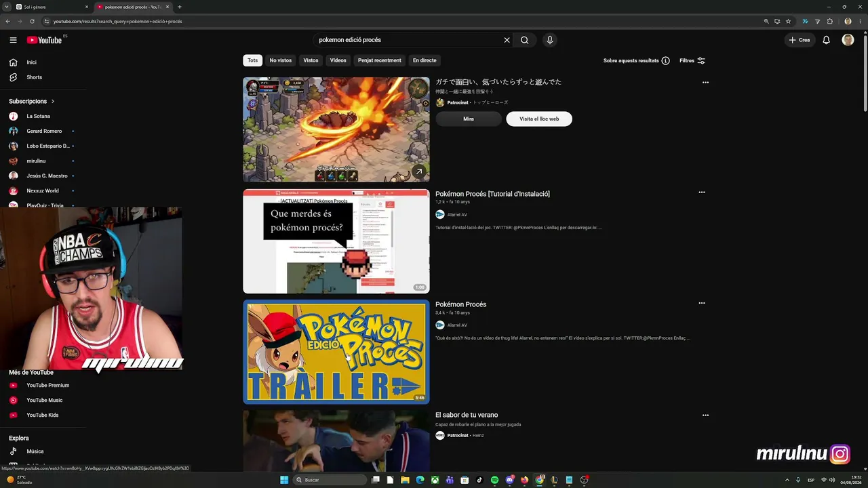This screenshot has width=868, height=488.
Task: Open Chrome extensions puzzle icon
Action: [829, 21]
